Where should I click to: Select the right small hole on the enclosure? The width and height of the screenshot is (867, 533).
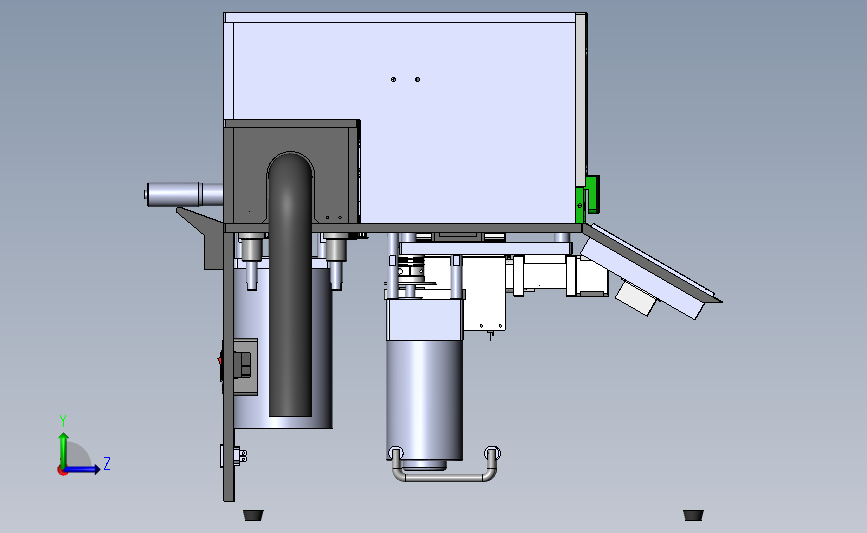click(417, 80)
